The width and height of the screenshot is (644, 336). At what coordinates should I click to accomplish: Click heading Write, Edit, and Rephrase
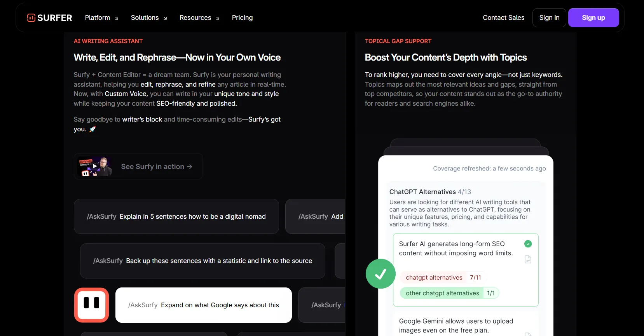(x=177, y=57)
